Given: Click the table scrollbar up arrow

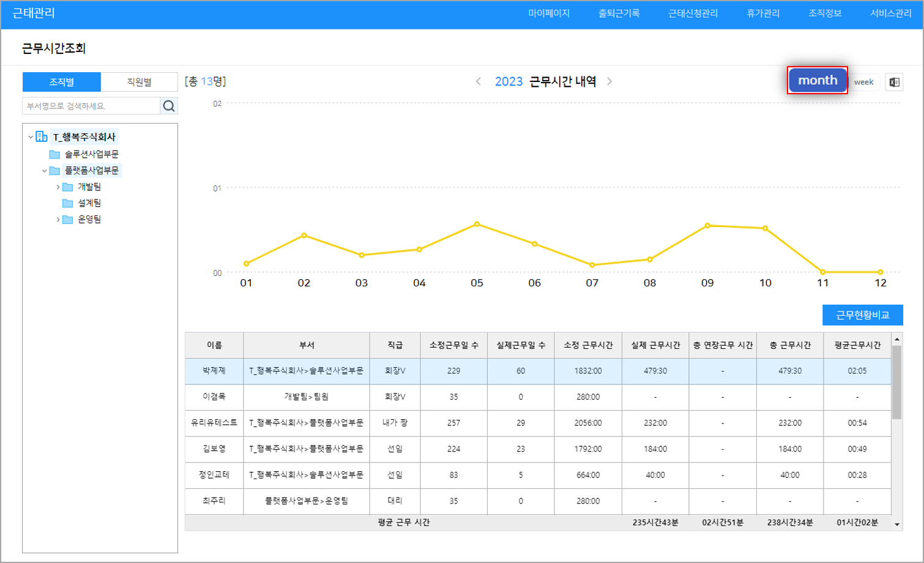Looking at the screenshot, I should click(x=896, y=339).
